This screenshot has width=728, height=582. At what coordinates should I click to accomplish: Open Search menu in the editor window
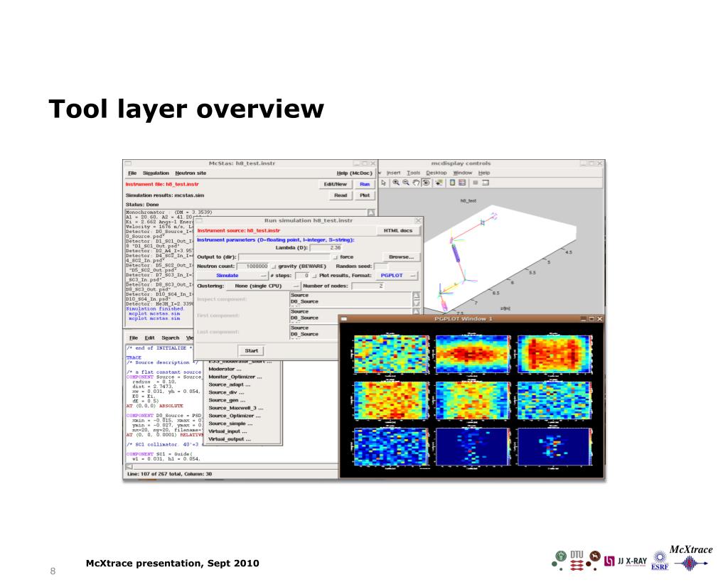171,338
